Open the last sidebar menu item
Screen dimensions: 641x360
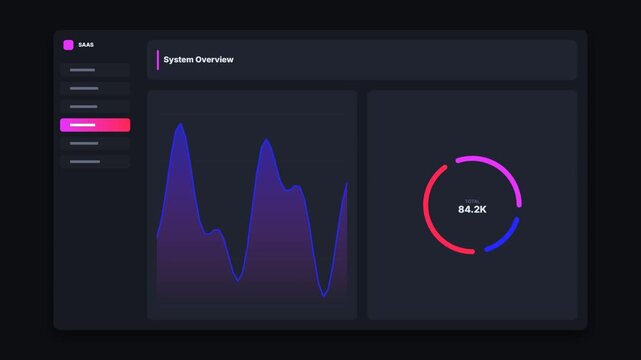95,162
